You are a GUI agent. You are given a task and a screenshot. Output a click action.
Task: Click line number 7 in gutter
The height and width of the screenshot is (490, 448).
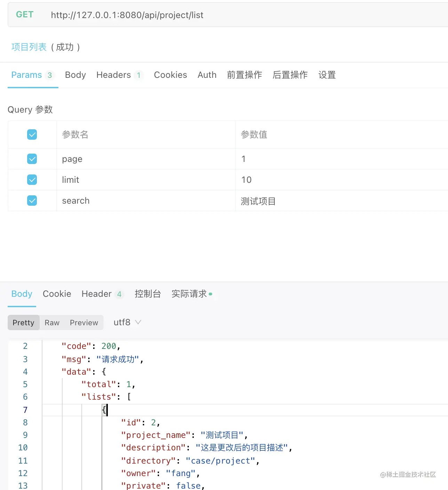pyautogui.click(x=25, y=410)
